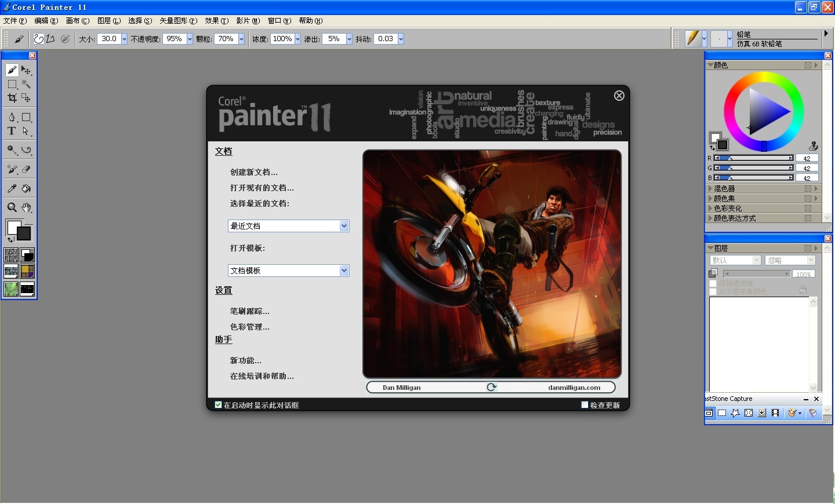Screen dimensions: 835x504
Task: Select the Layer Adjuster tool
Action: coord(26,70)
